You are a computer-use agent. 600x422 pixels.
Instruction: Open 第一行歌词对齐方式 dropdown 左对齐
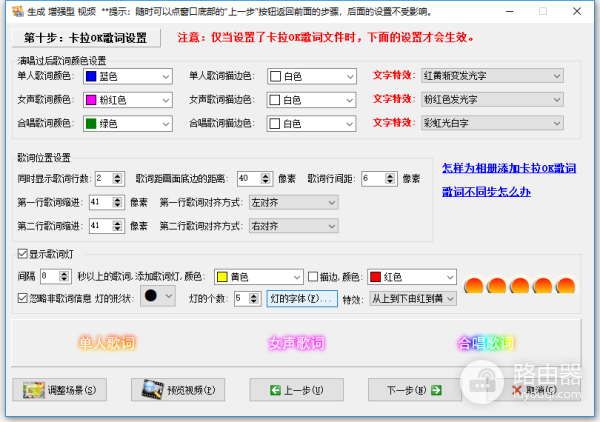click(x=293, y=202)
